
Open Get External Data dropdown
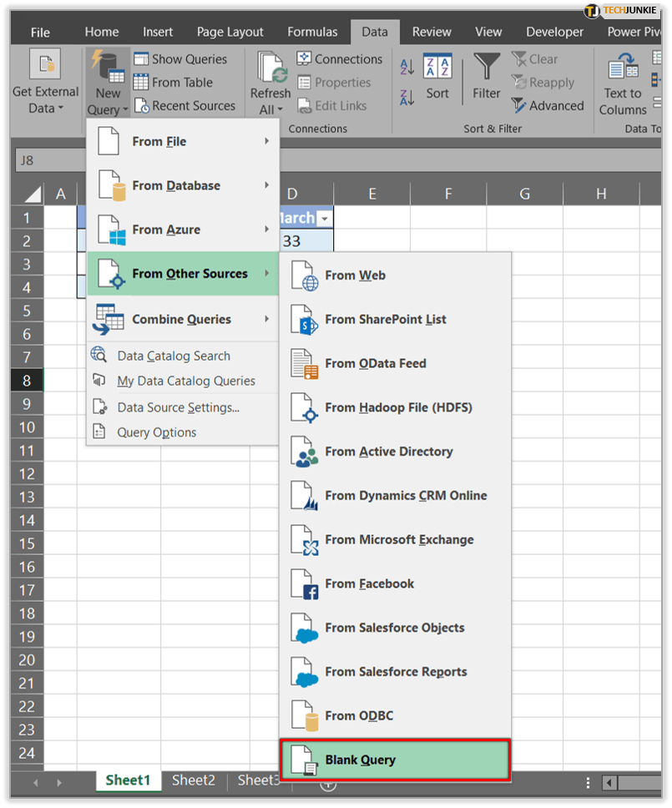click(x=45, y=83)
